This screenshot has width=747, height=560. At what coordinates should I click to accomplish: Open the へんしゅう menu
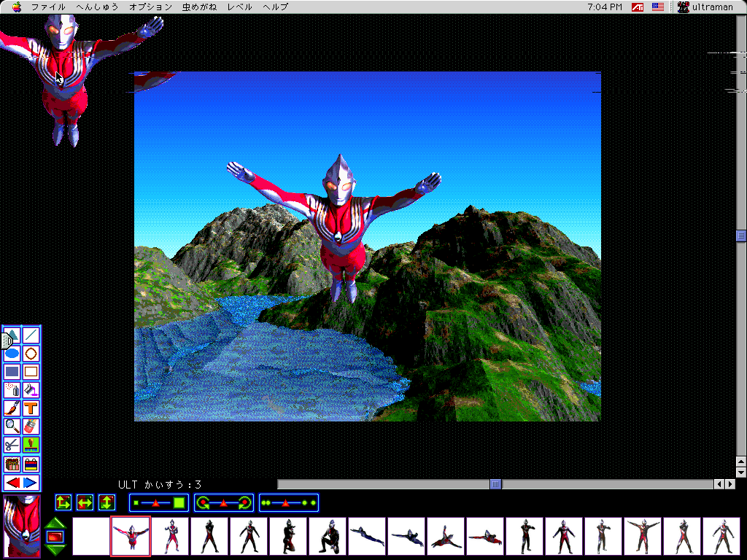[x=97, y=7]
